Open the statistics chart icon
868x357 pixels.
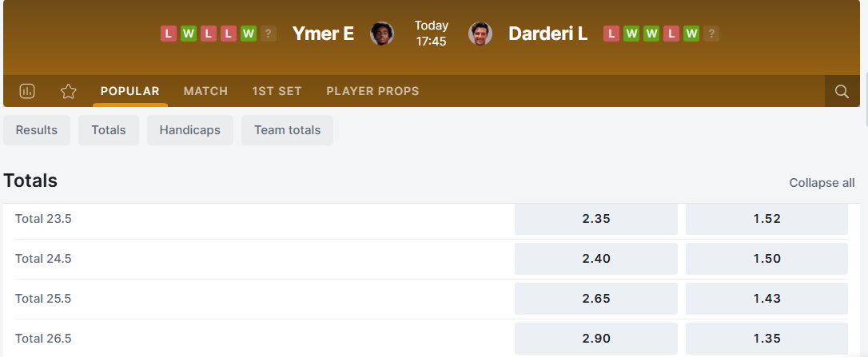(x=27, y=91)
